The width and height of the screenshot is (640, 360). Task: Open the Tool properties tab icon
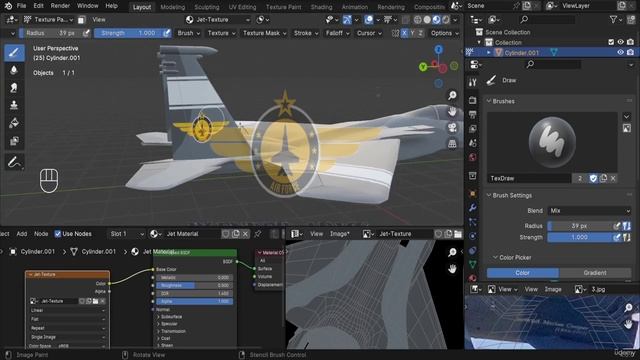tap(473, 82)
